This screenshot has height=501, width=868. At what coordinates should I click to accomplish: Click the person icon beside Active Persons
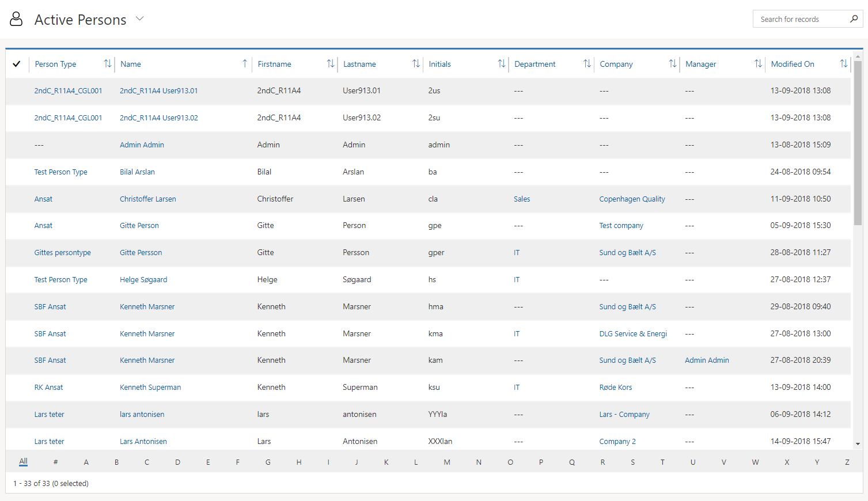[16, 19]
